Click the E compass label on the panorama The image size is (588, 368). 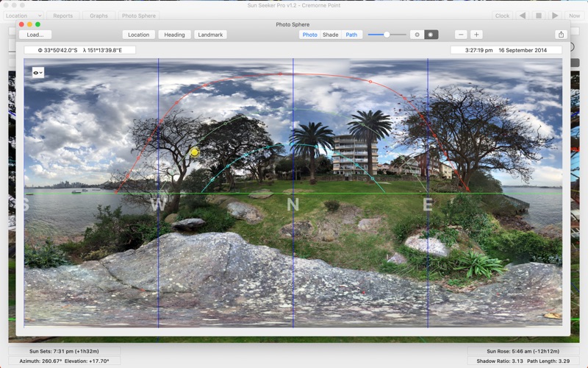(428, 205)
